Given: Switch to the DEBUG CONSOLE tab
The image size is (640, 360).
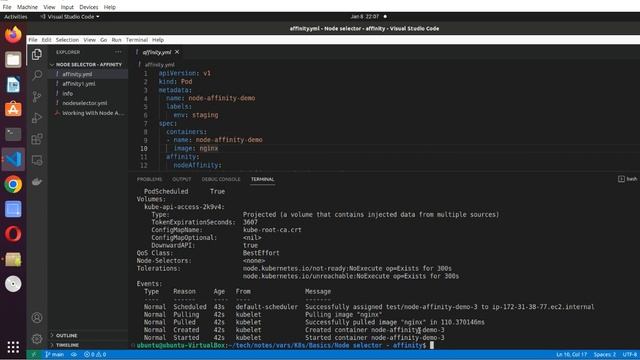Looking at the screenshot, I should click(x=221, y=179).
